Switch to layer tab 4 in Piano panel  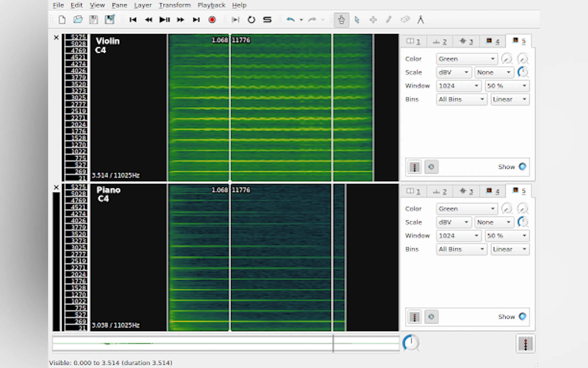[x=493, y=191]
